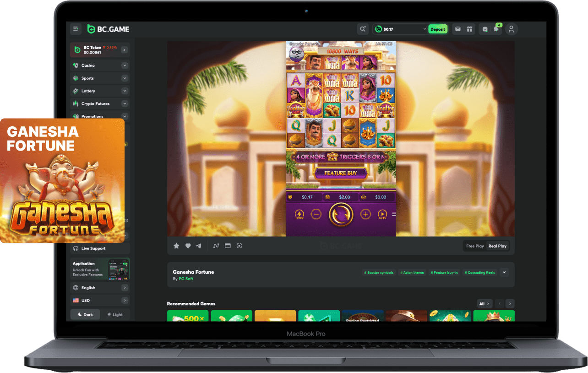Increase bet with the plus button

[x=365, y=214]
